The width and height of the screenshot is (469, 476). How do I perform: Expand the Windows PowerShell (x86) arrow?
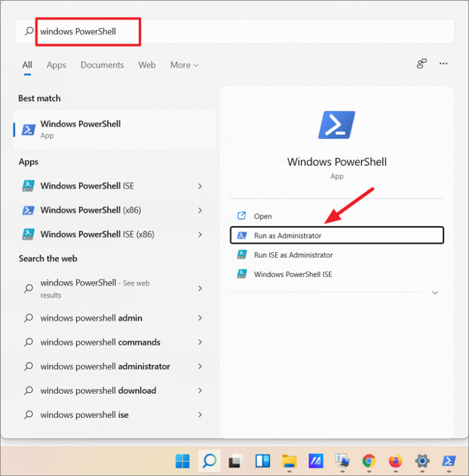click(x=200, y=210)
